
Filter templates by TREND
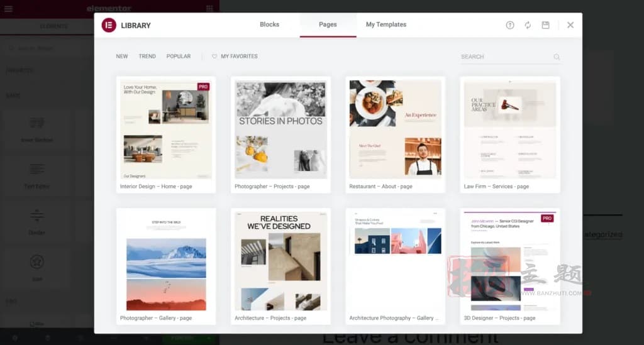click(147, 56)
